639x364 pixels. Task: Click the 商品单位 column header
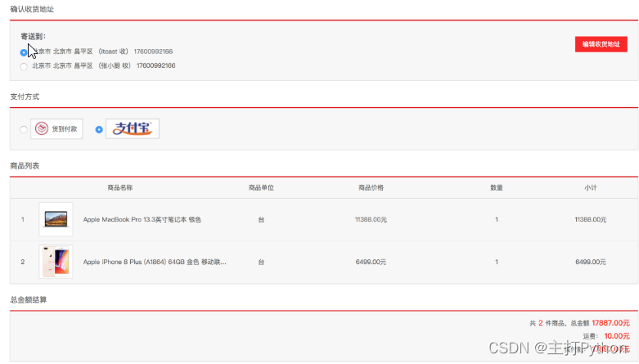(261, 187)
